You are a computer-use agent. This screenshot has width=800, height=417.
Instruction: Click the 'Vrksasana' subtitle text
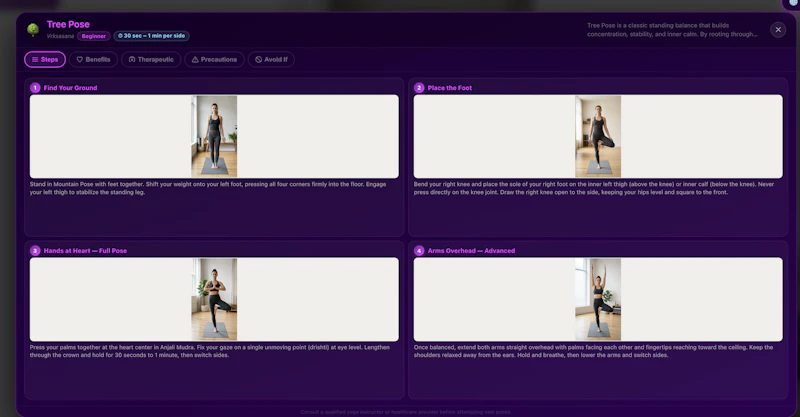[x=60, y=36]
